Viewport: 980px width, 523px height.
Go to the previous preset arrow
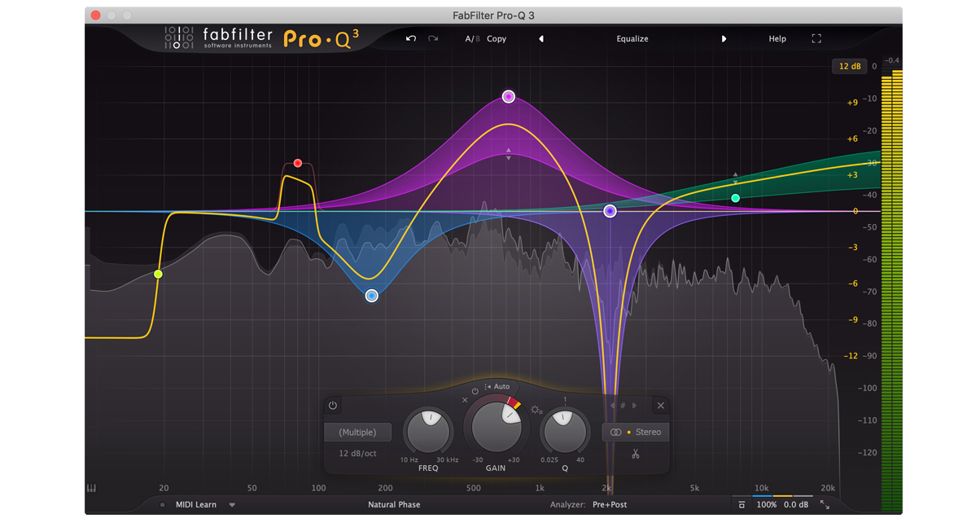tap(541, 39)
